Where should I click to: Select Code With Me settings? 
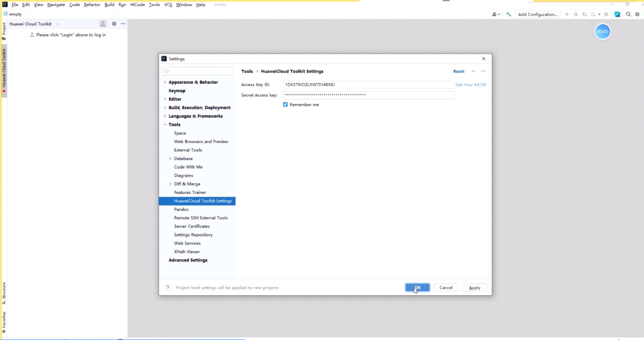pos(188,167)
